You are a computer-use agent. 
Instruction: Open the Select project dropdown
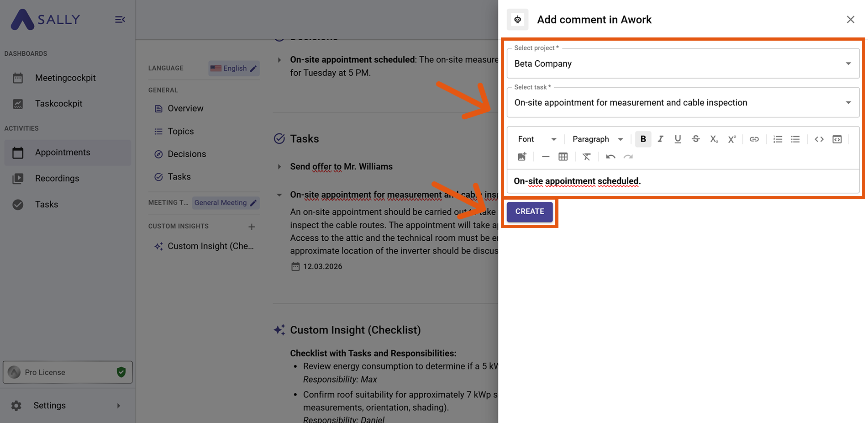coord(683,64)
